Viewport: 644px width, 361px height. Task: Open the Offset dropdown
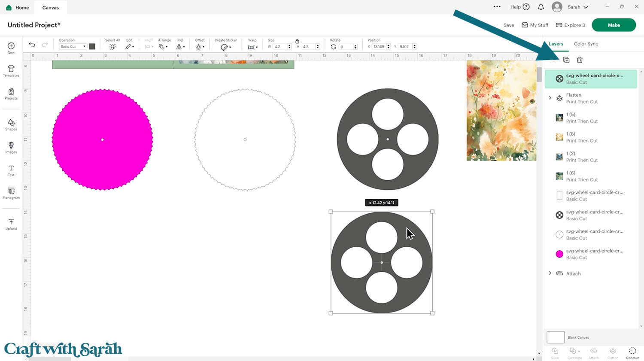[200, 47]
